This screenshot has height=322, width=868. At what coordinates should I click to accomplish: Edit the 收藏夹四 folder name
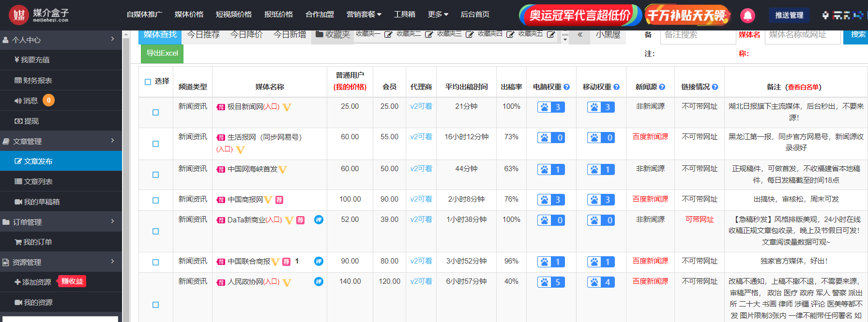click(x=510, y=34)
